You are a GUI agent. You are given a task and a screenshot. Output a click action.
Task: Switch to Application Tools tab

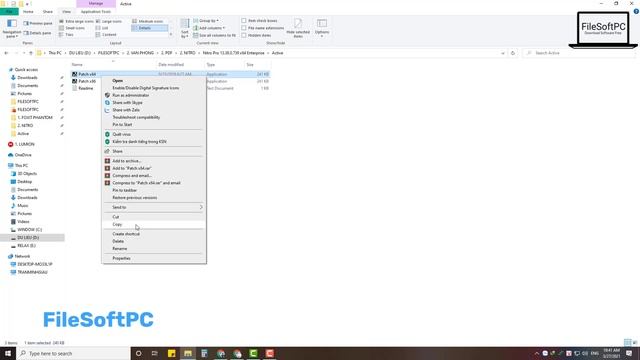96,12
